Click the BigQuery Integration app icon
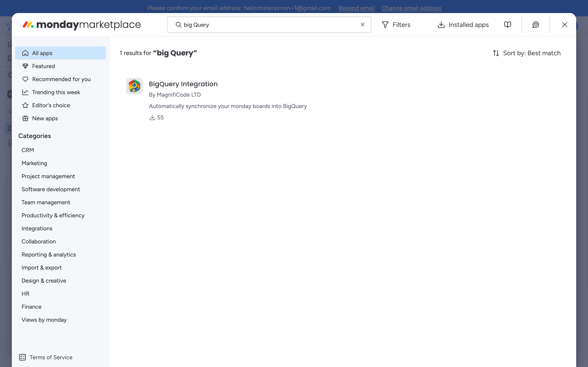 click(x=134, y=86)
